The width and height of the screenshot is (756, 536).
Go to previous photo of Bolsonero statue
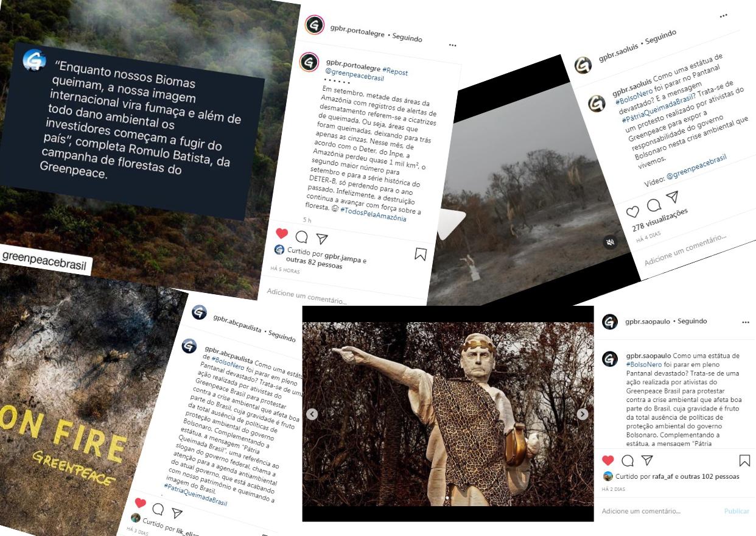(312, 414)
